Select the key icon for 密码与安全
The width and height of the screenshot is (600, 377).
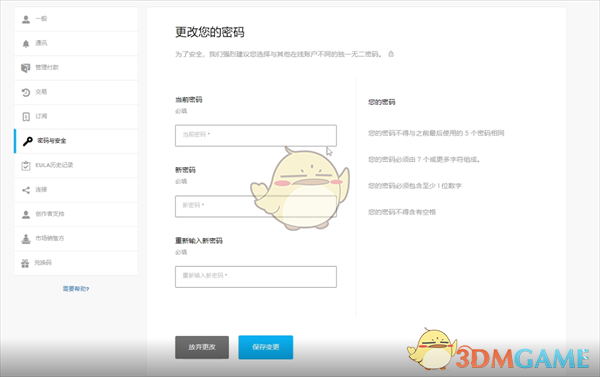pos(28,141)
